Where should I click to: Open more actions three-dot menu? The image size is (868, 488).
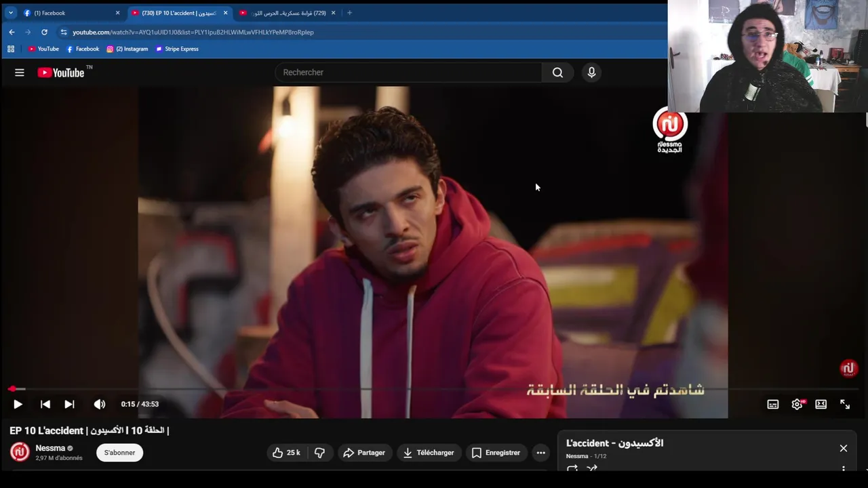[x=540, y=453]
